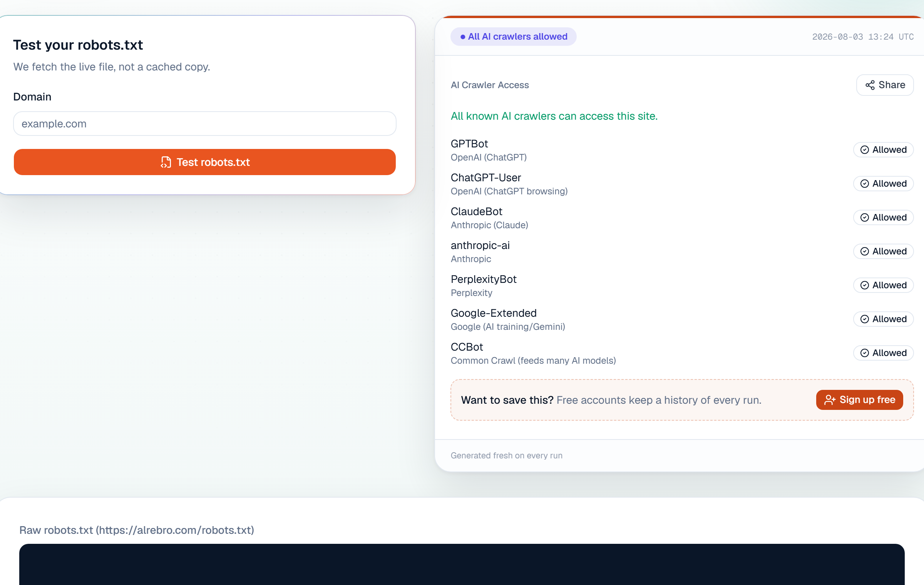Click the 'Test your robots.txt' heading
This screenshot has height=585, width=924.
coord(78,45)
